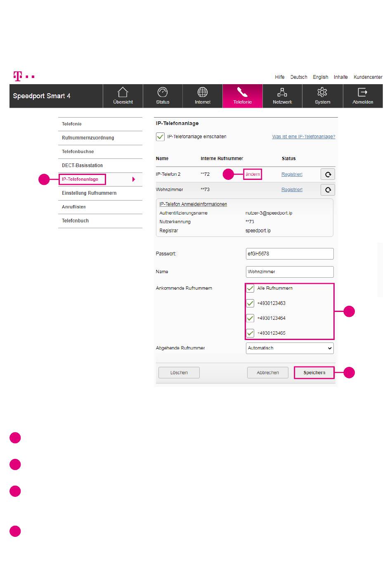This screenshot has width=392, height=588.
Task: Open Inhalte link
Action: (341, 77)
